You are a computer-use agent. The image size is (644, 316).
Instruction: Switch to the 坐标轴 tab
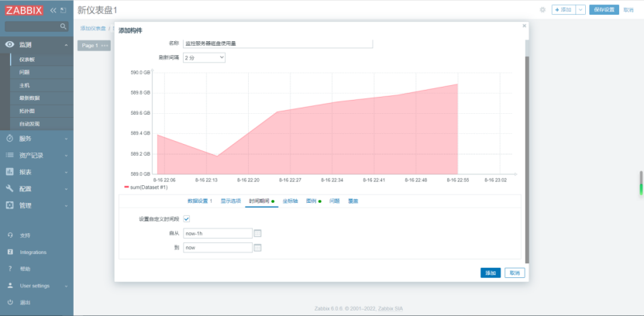(290, 201)
